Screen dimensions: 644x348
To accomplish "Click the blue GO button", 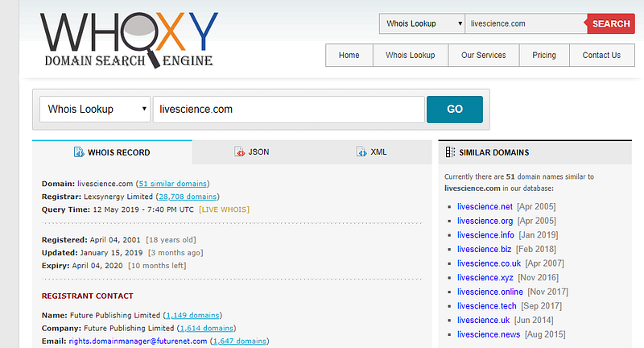I will [455, 110].
